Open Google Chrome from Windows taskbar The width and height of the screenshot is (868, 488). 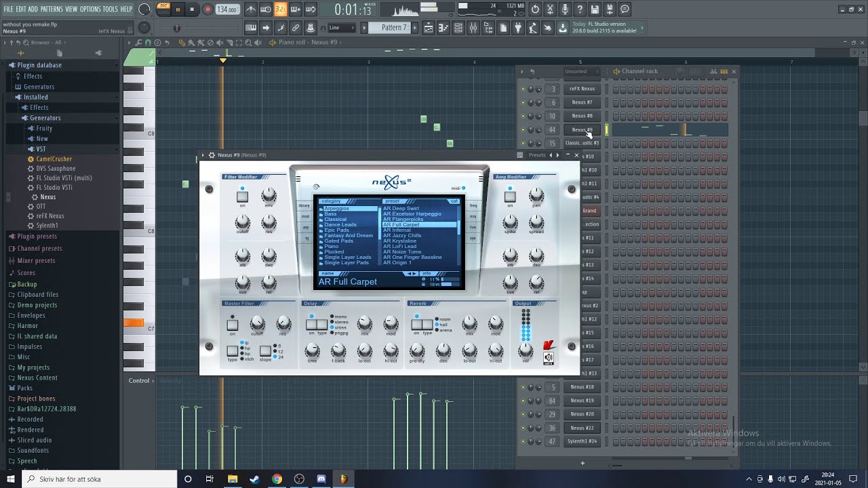277,479
